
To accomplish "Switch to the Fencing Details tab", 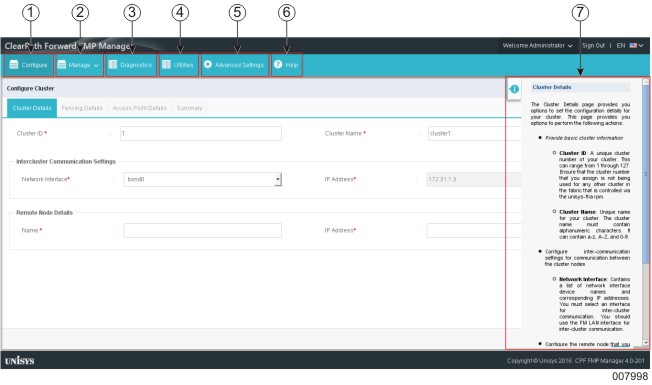I will coord(82,108).
